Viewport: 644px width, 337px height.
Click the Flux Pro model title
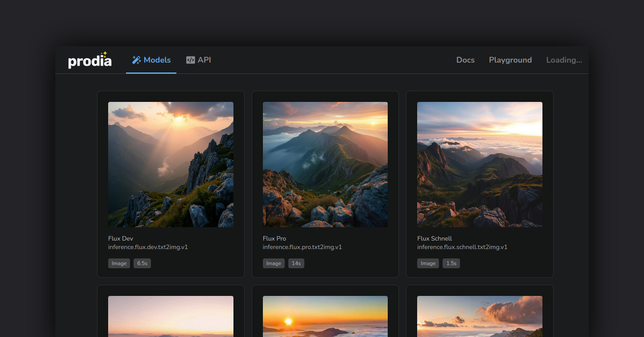274,238
